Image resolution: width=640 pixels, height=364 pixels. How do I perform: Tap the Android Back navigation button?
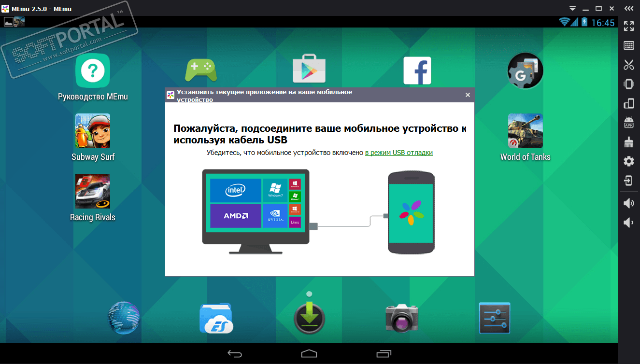point(235,354)
